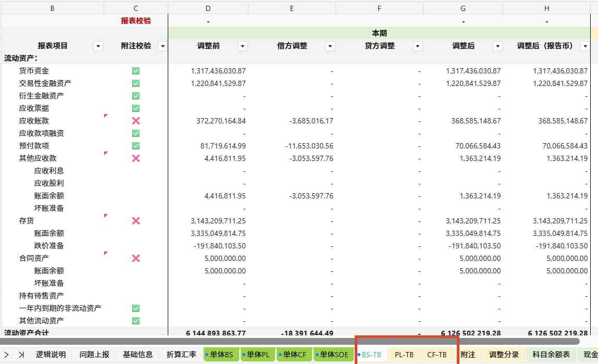This screenshot has width=598, height=364.
Task: Open the 报表项目 filter dropdown
Action: 98,46
